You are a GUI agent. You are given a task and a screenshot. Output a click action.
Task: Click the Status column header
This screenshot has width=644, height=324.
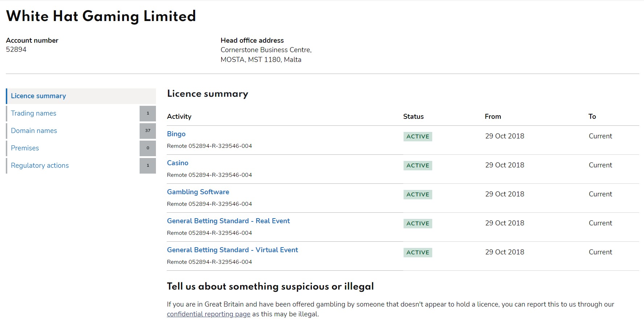413,117
